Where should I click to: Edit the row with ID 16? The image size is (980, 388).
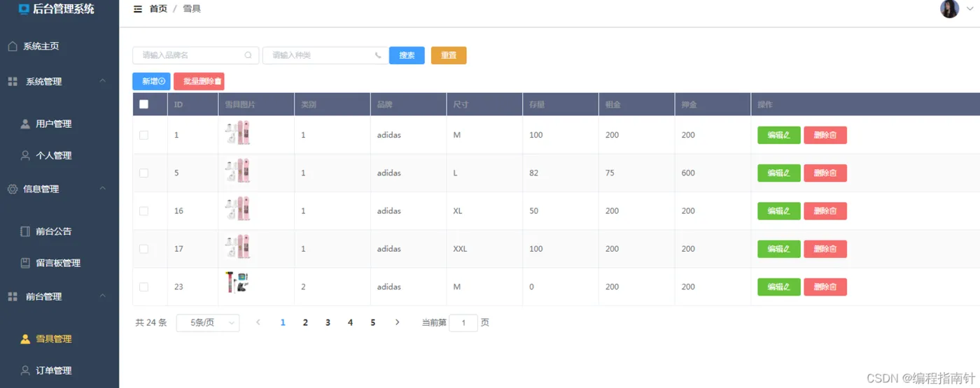click(778, 210)
